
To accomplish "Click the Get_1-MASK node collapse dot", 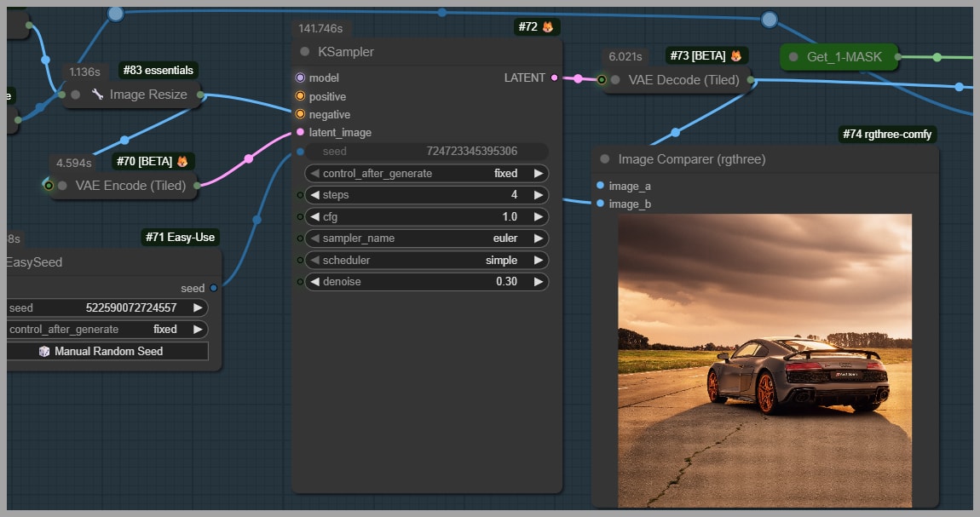I will point(794,57).
